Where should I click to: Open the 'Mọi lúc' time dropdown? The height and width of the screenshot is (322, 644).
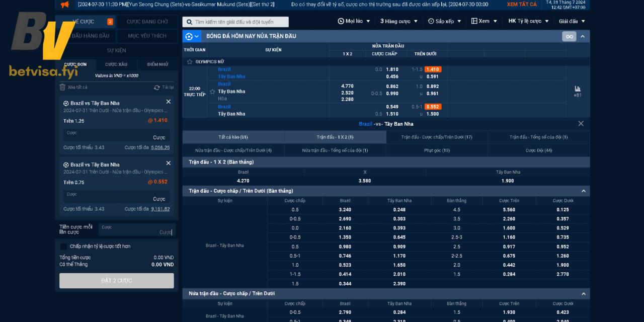point(354,21)
